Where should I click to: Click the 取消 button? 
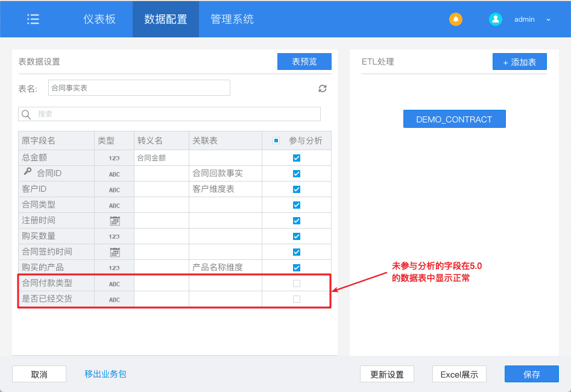[x=39, y=374]
